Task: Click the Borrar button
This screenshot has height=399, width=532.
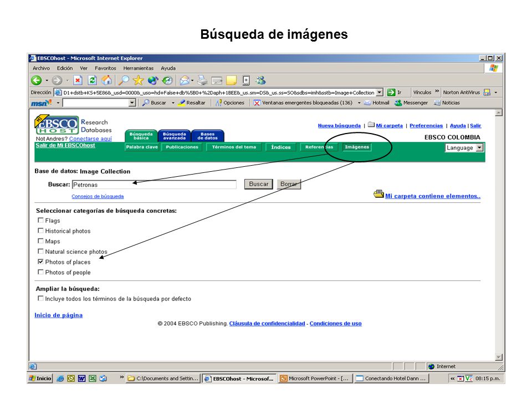Action: 289,184
